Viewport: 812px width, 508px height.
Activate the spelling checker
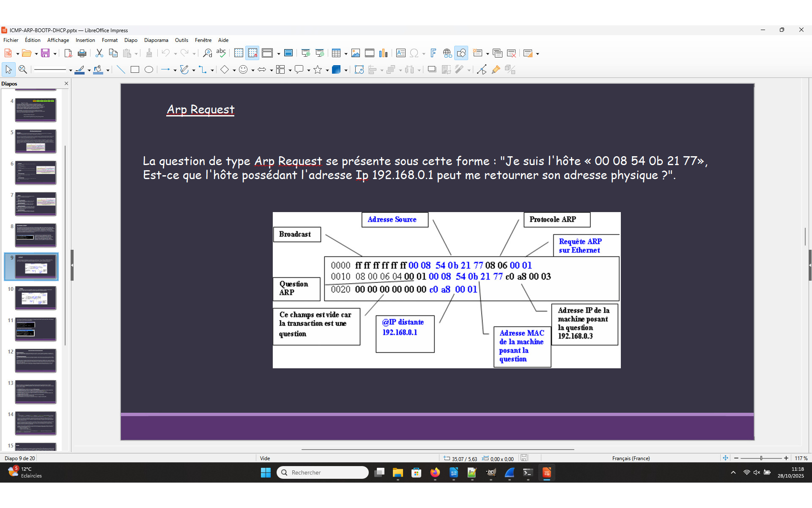(x=221, y=53)
